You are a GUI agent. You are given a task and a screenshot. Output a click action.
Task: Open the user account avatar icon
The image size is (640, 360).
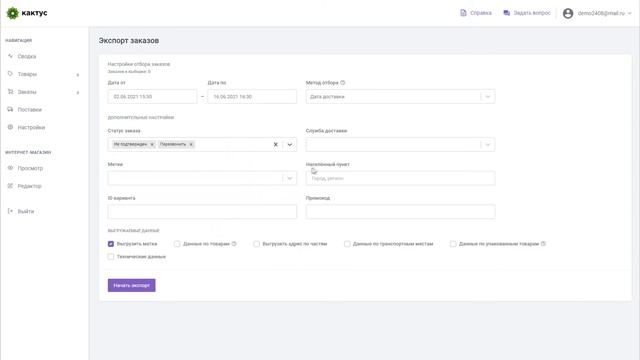tap(568, 13)
